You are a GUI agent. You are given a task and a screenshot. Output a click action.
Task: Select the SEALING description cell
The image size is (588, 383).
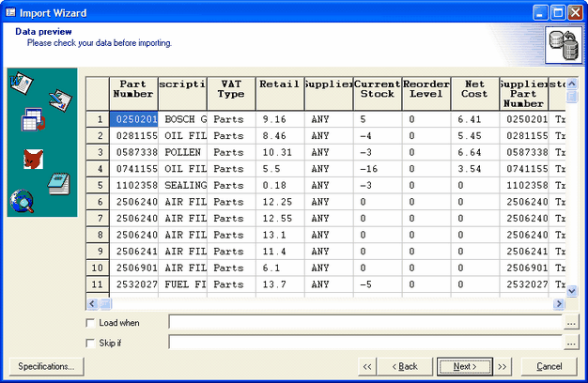(x=182, y=185)
